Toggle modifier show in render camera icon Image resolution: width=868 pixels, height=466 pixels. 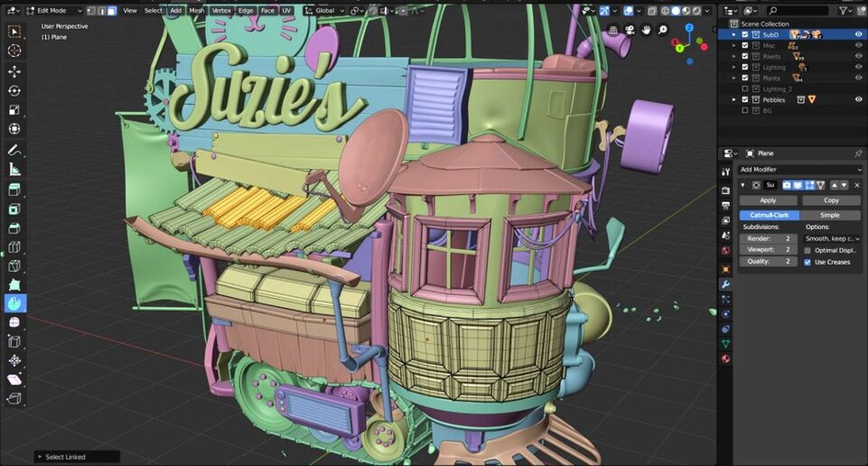(x=787, y=185)
